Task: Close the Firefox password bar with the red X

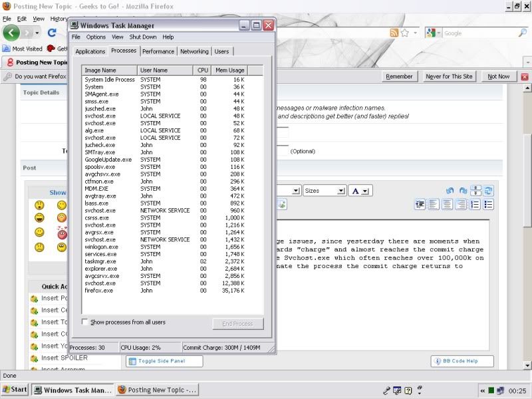Action: pos(525,76)
